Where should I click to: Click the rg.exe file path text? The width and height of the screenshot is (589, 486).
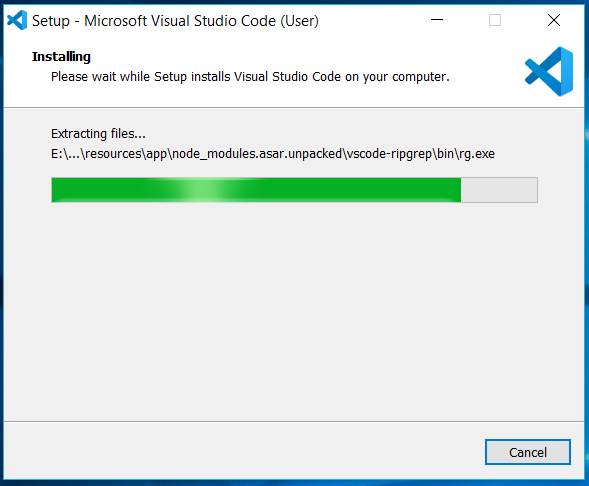point(273,154)
